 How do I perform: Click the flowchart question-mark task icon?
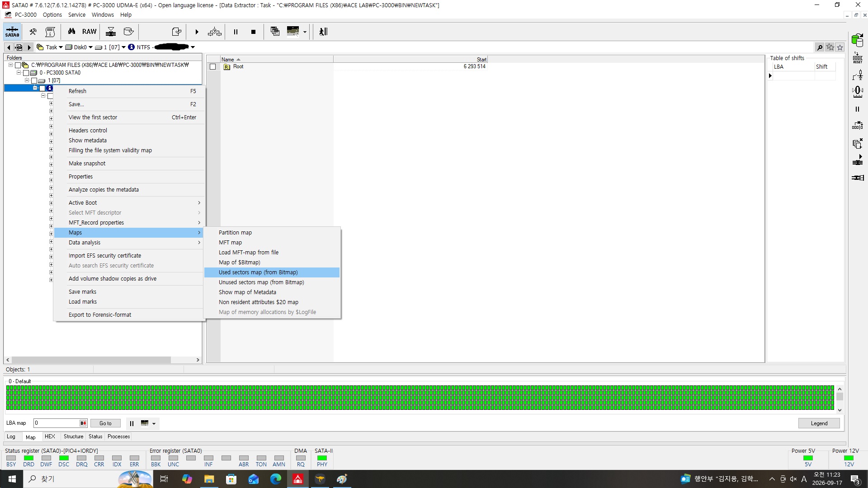(x=214, y=32)
